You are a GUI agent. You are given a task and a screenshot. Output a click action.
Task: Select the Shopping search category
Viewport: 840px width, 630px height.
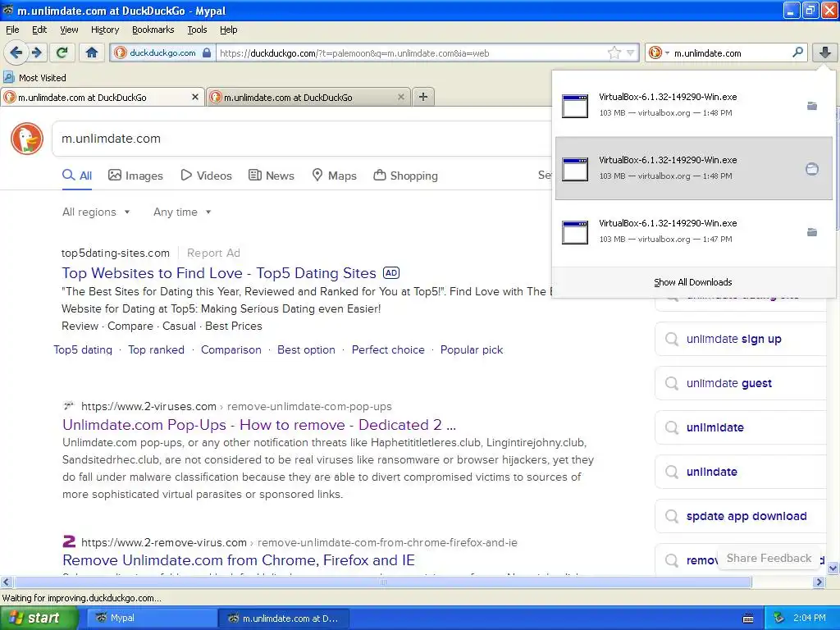click(x=405, y=176)
